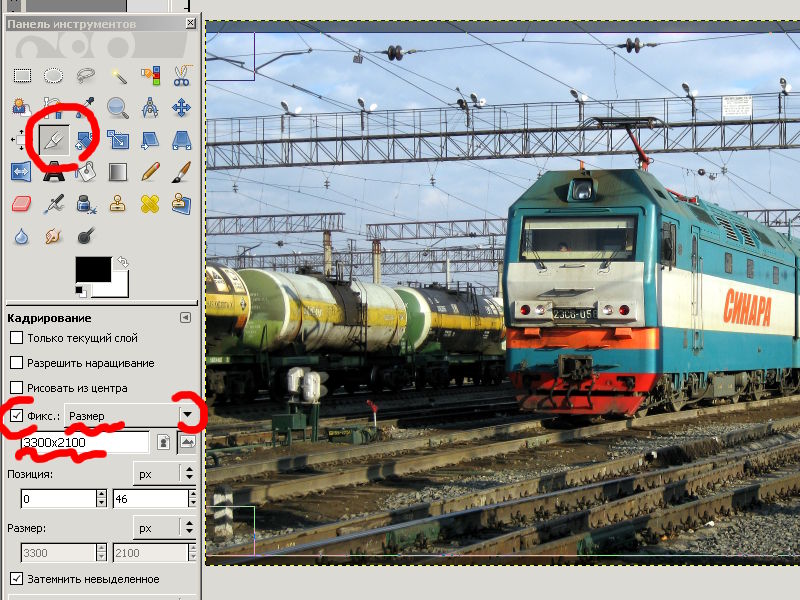Select the Fuzzy Select magic wand tool
800x600 pixels.
pyautogui.click(x=118, y=75)
